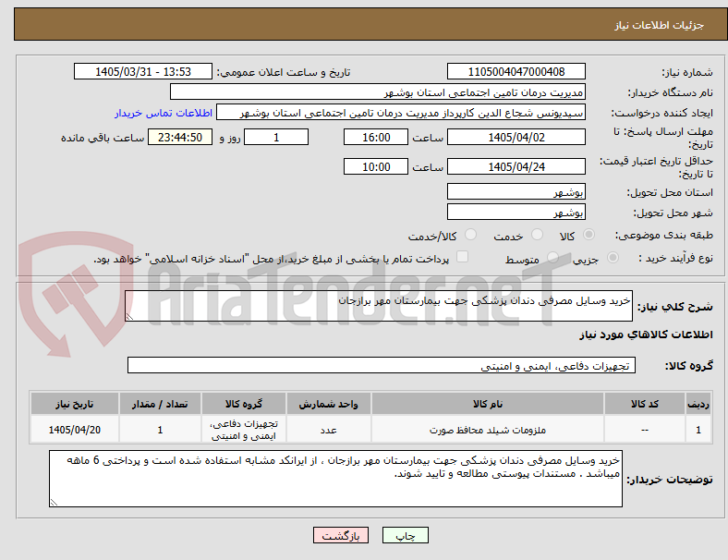Click the response deadline date 1405/04/02

pos(516,137)
